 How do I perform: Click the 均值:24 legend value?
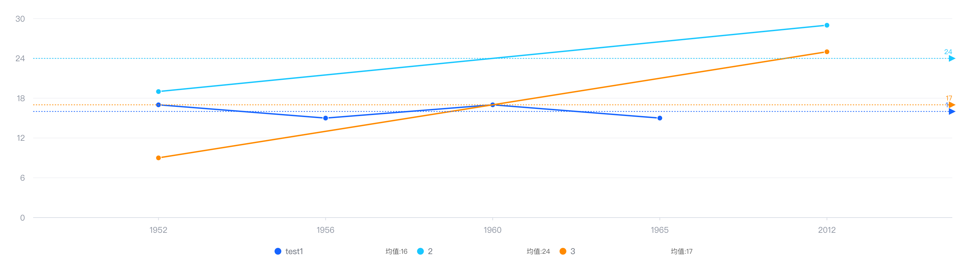coord(538,251)
